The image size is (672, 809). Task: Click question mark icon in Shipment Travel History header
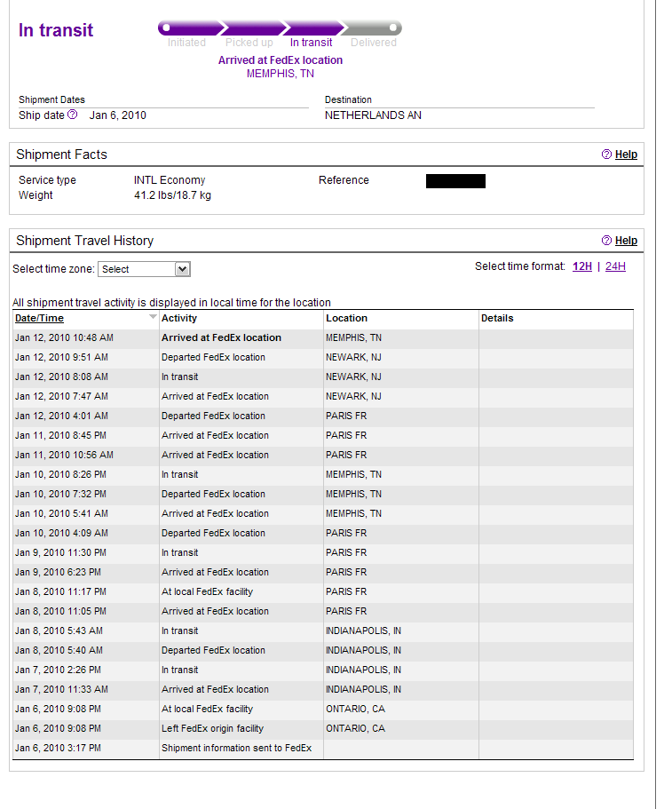(606, 241)
